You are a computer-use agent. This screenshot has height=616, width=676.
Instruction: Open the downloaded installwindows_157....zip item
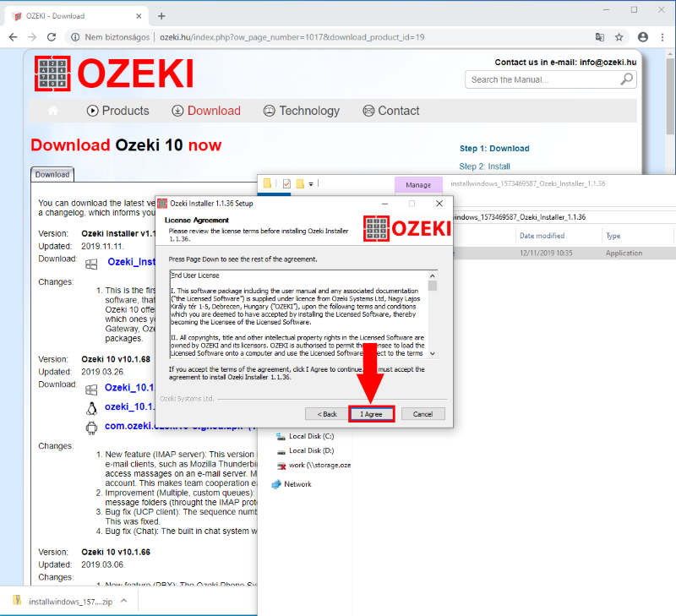[70, 602]
